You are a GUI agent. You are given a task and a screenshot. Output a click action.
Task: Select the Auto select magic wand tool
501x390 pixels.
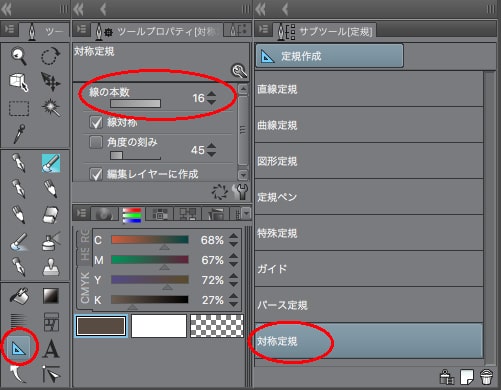pyautogui.click(x=51, y=108)
